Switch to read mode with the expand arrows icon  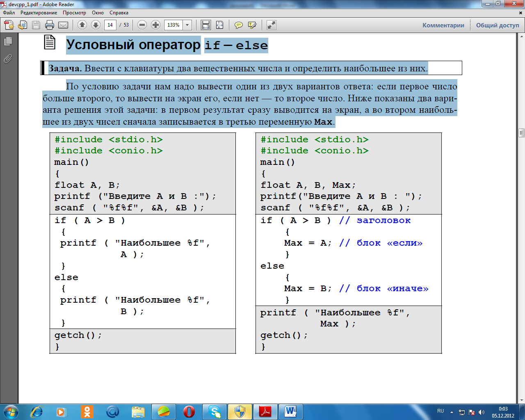tap(271, 25)
